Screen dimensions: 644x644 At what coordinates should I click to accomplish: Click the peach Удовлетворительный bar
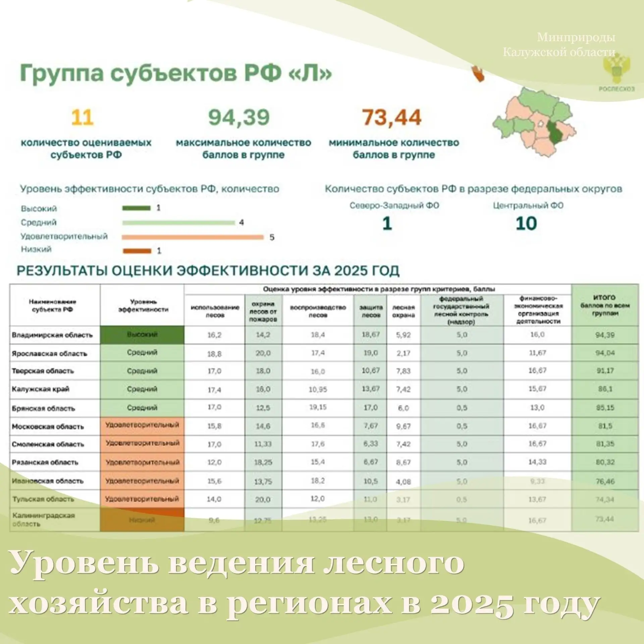click(x=193, y=237)
